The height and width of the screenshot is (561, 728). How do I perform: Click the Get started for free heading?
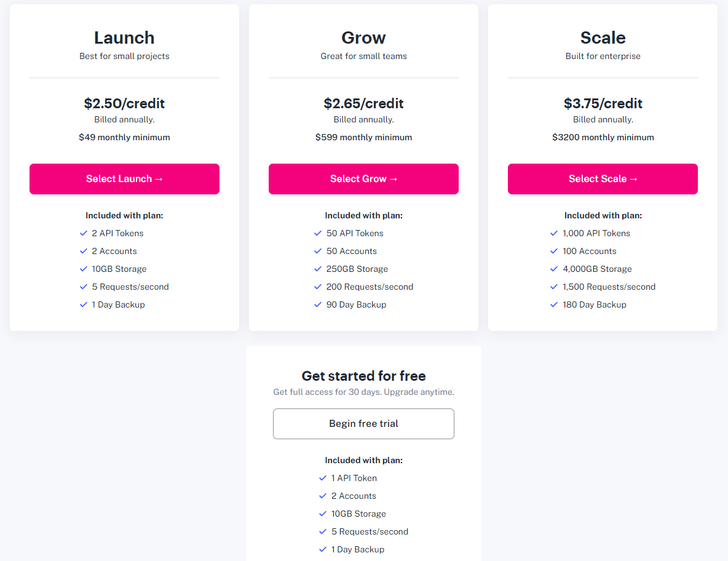point(363,376)
